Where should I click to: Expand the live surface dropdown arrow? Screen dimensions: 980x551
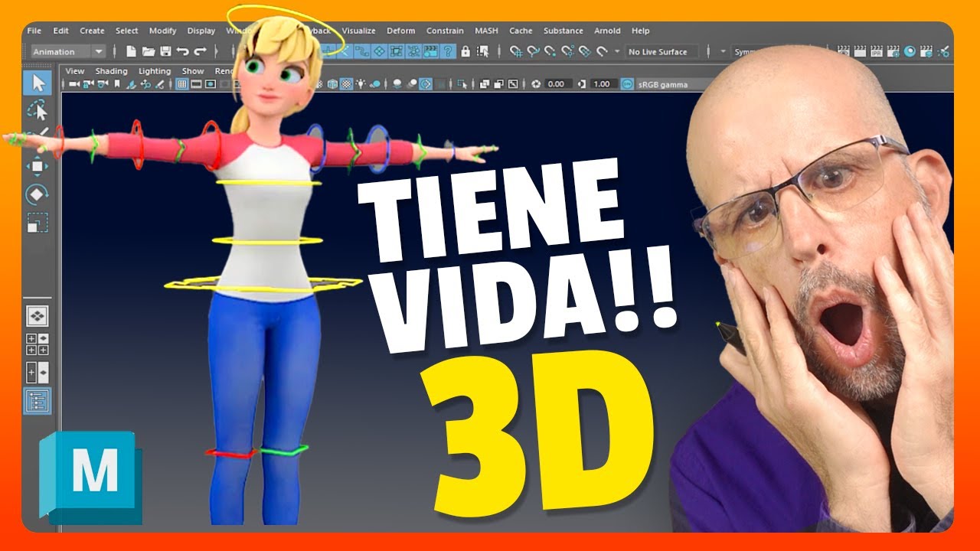[x=616, y=51]
